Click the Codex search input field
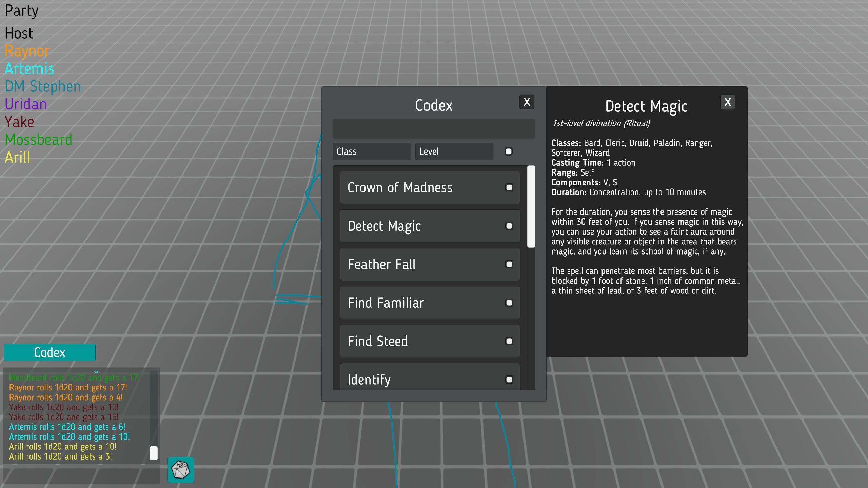 [x=434, y=129]
